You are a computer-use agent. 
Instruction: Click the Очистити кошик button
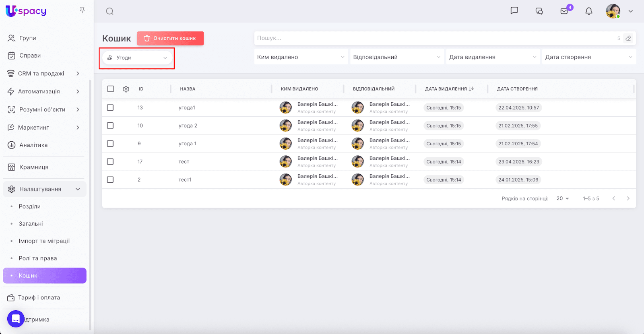tap(170, 38)
